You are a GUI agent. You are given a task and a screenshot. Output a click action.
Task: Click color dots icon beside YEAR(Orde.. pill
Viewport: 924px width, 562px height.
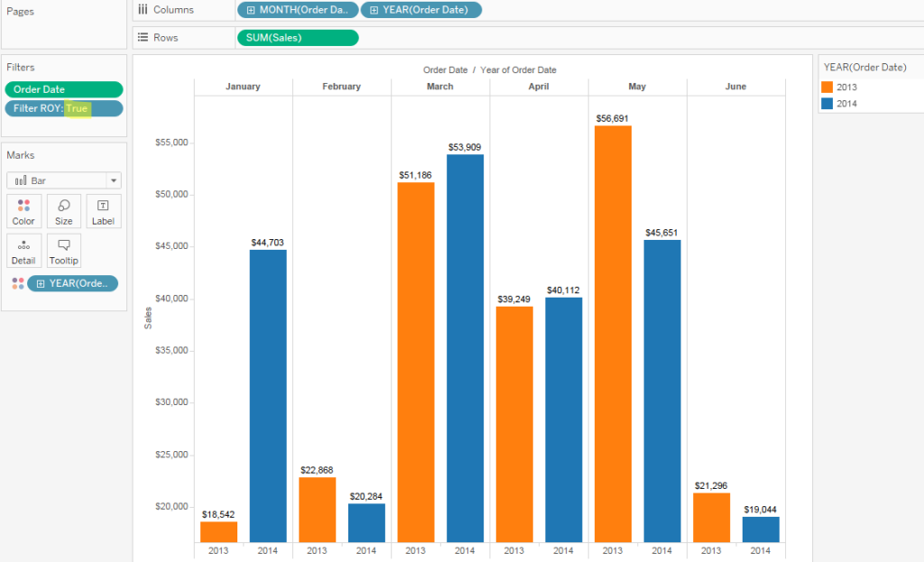point(18,283)
